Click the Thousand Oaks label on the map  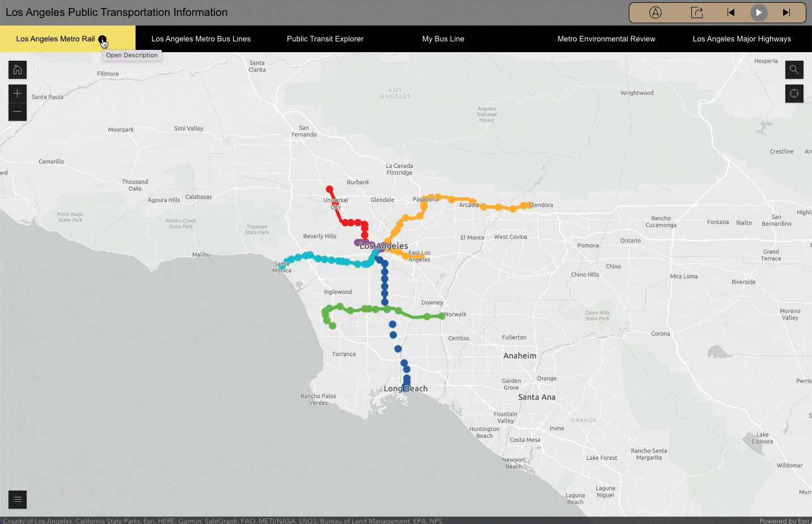click(x=135, y=185)
